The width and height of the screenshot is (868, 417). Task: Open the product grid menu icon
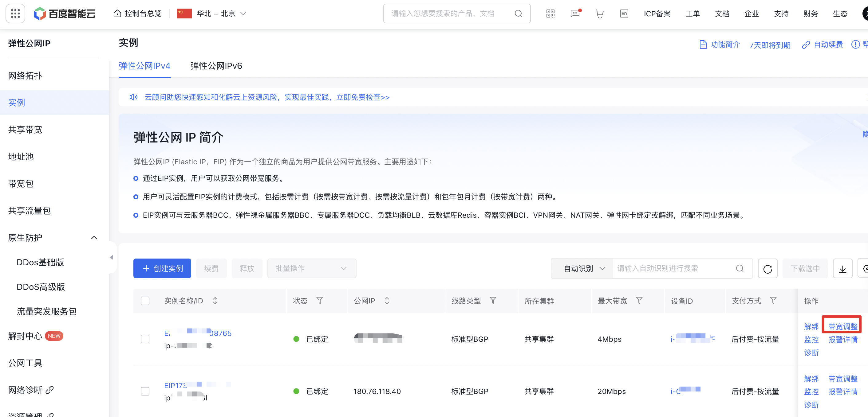[x=15, y=14]
